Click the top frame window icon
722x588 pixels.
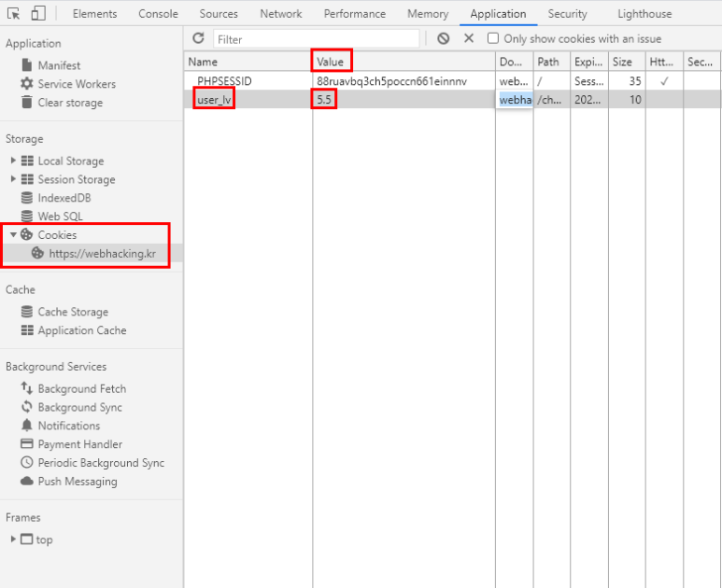[27, 539]
